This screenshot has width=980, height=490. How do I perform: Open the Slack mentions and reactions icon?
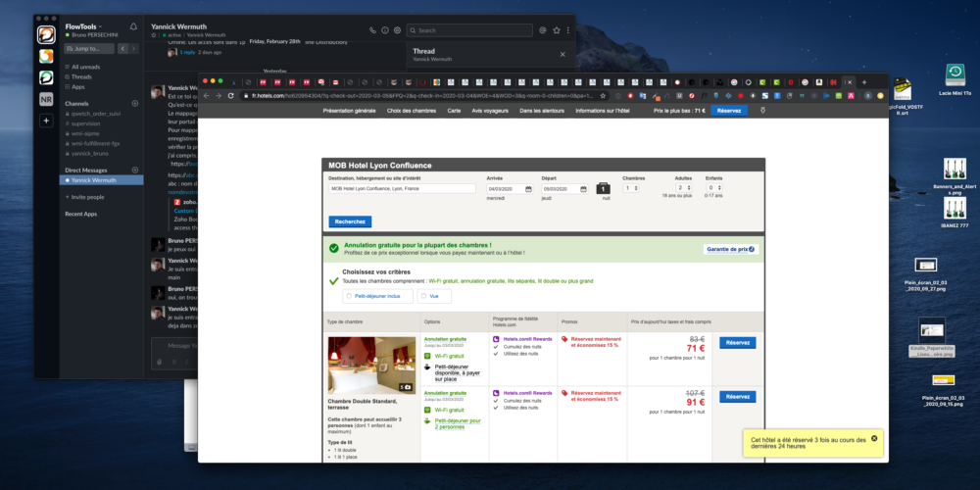tap(543, 30)
